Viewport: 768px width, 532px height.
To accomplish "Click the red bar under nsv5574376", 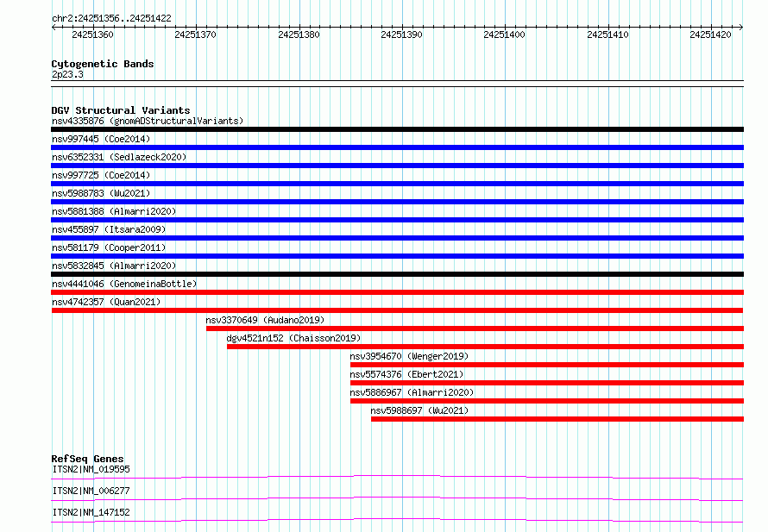I will tap(547, 383).
